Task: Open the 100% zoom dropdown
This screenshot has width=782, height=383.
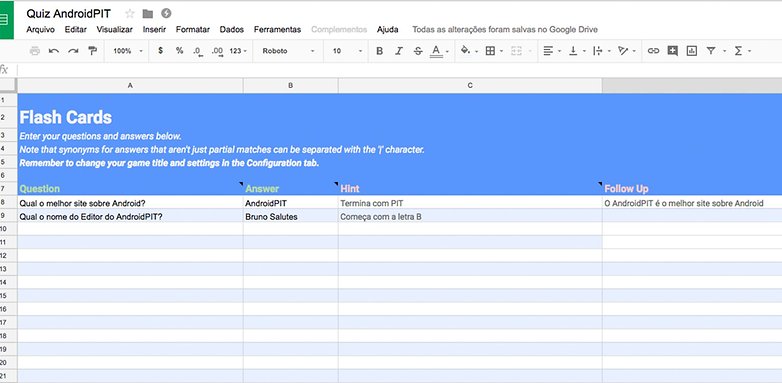Action: click(x=128, y=51)
